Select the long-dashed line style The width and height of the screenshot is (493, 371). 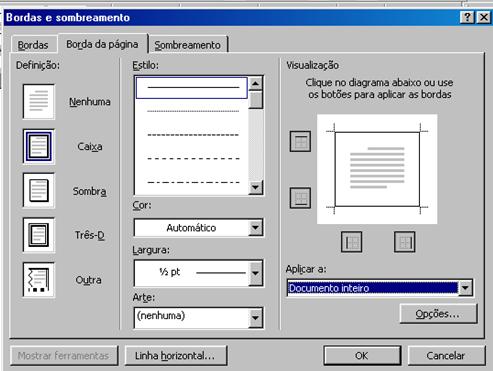(193, 158)
